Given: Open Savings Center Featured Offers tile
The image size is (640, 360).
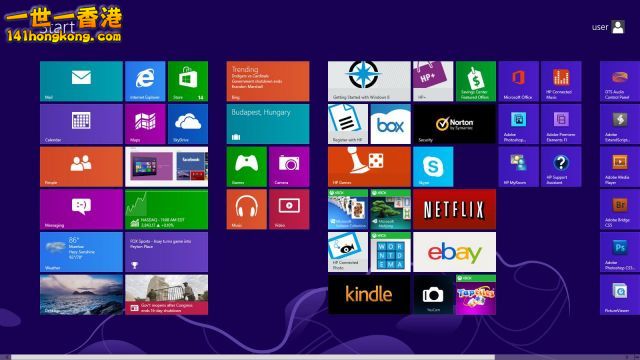Looking at the screenshot, I should pyautogui.click(x=476, y=81).
